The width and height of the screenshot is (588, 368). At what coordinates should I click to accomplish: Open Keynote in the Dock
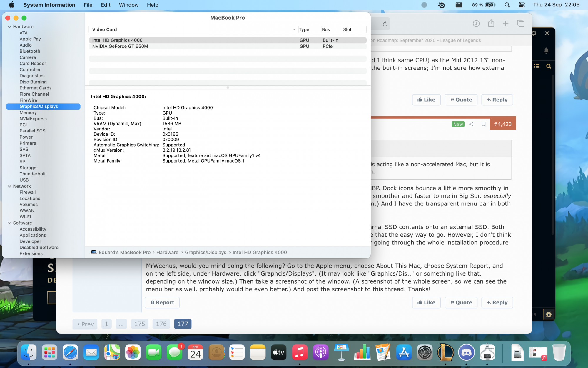[x=341, y=352]
